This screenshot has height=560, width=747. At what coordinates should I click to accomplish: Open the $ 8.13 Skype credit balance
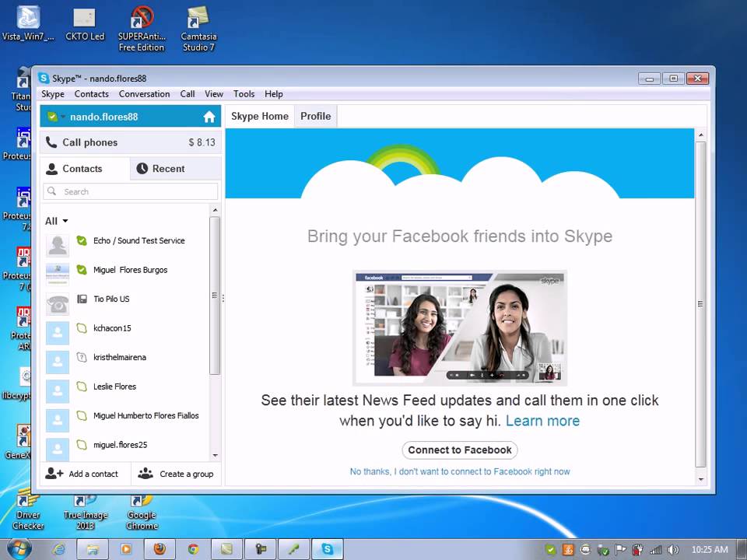tap(202, 142)
